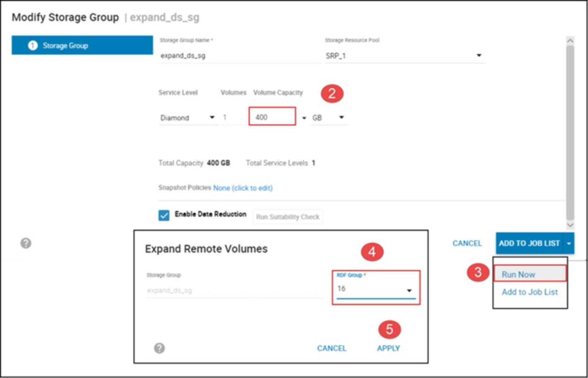Viewport: 588px width, 378px height.
Task: Click the help icon in Expand Remote Volumes
Action: pos(159,348)
